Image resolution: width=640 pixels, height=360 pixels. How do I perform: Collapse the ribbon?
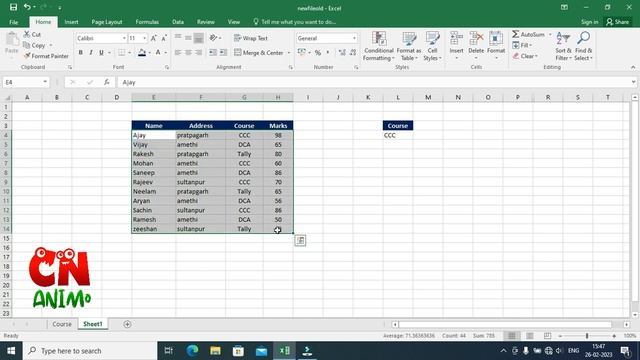click(633, 67)
